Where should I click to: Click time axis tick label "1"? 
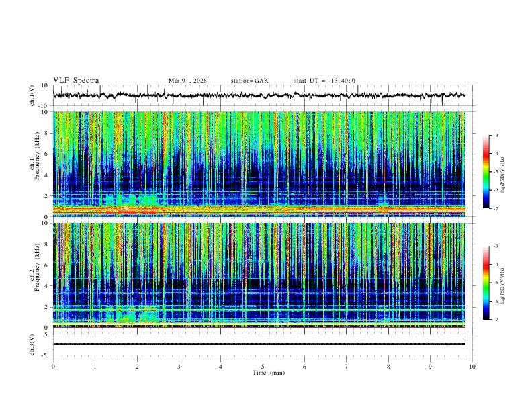tap(95, 367)
